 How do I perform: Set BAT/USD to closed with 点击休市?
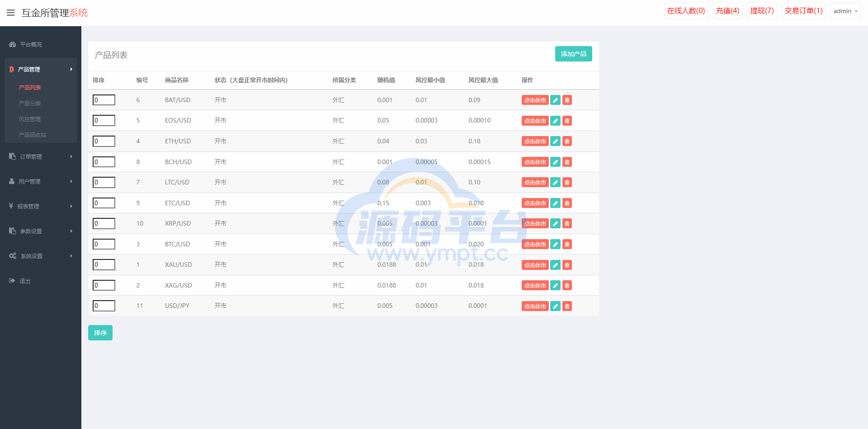pos(535,100)
